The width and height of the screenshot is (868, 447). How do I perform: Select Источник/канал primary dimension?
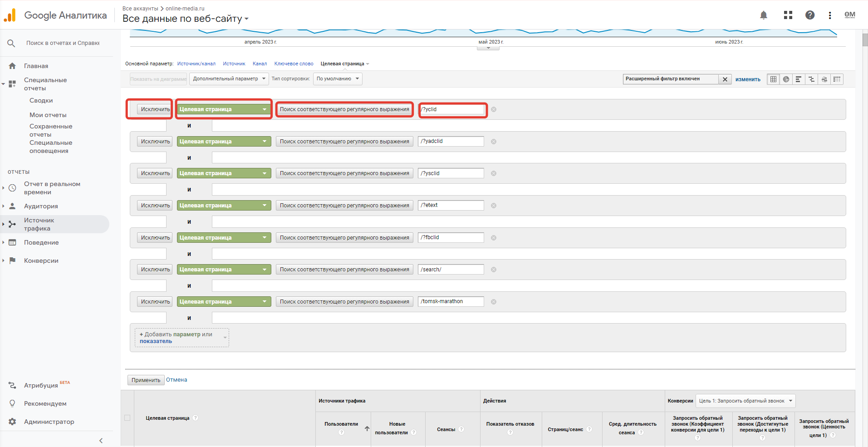196,64
